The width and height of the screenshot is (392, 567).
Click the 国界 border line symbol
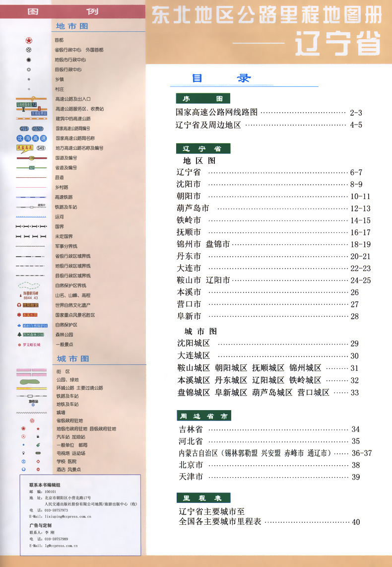click(x=31, y=226)
